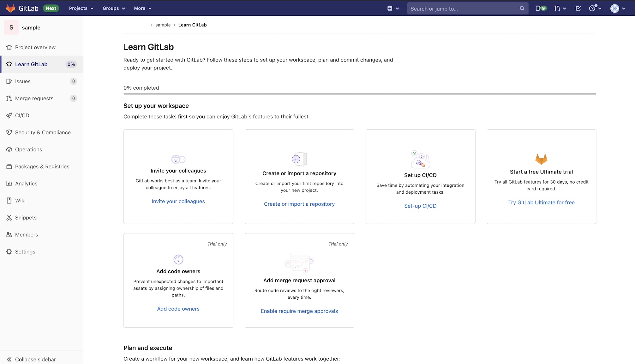Click Enable require merge approvals link
Viewport: 635px width, 364px height.
(x=299, y=311)
